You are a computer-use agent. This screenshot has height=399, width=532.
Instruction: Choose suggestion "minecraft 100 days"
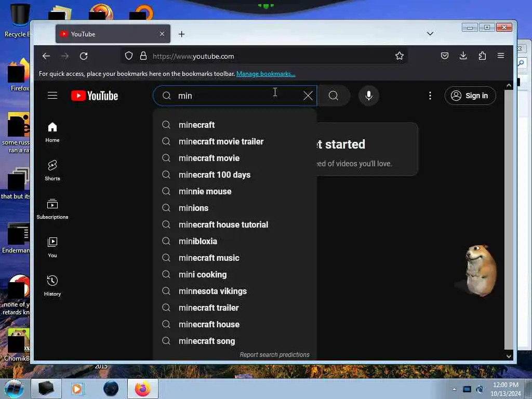(x=235, y=175)
